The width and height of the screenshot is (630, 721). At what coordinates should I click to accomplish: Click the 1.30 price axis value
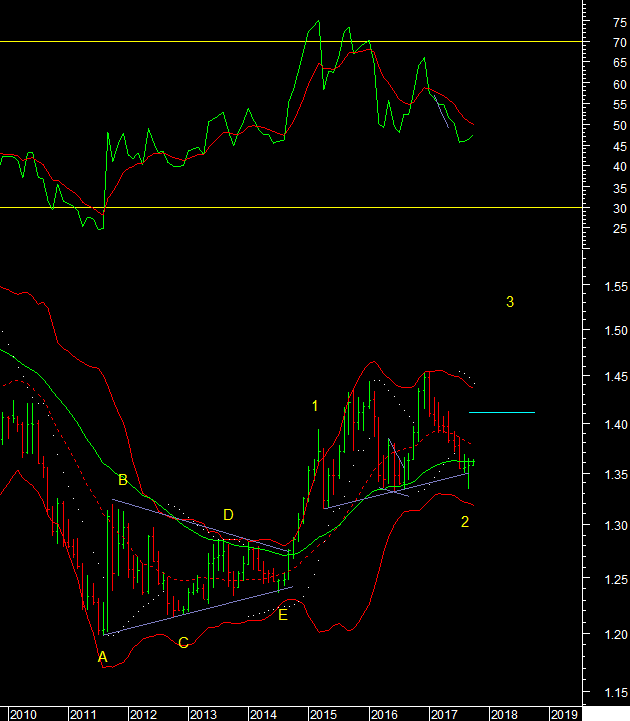tap(616, 525)
